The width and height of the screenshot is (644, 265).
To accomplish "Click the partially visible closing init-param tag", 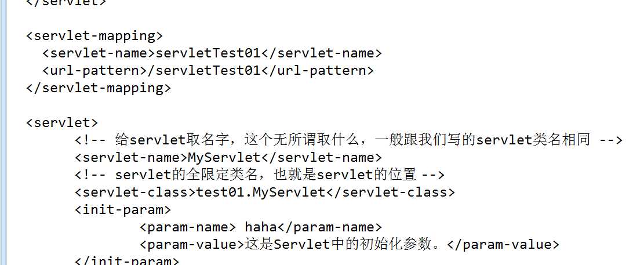I will [x=127, y=261].
